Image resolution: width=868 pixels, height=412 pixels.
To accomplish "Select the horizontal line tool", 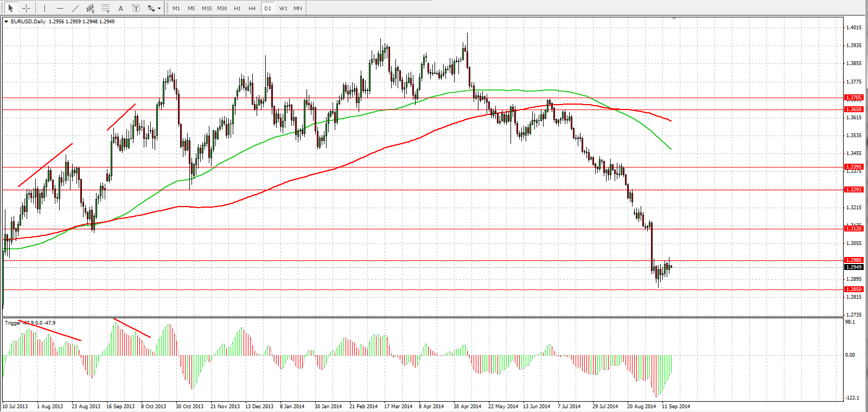I will click(x=60, y=8).
